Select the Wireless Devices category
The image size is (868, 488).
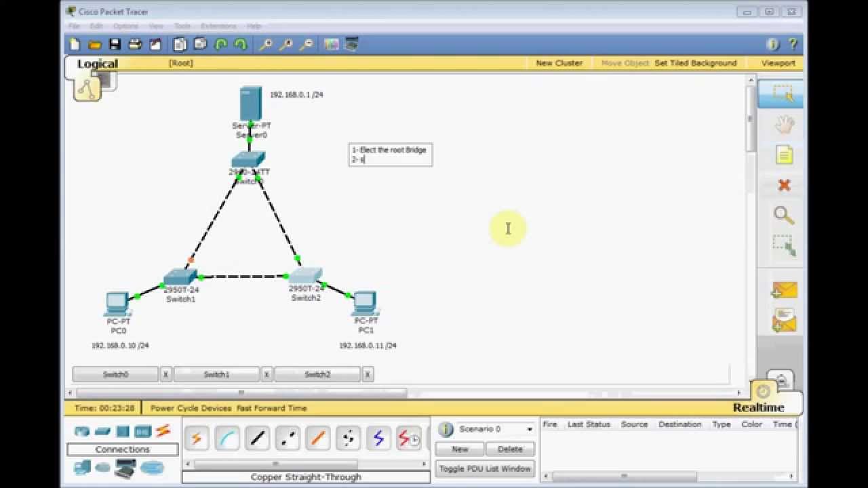(142, 431)
